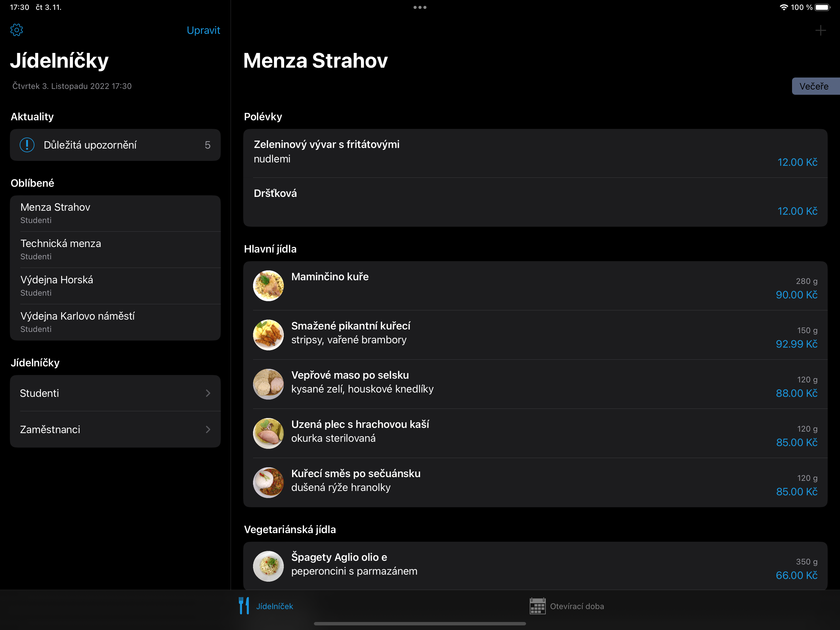Tap the fork and knife Jídelníček icon
This screenshot has height=630, width=840.
[x=244, y=606]
